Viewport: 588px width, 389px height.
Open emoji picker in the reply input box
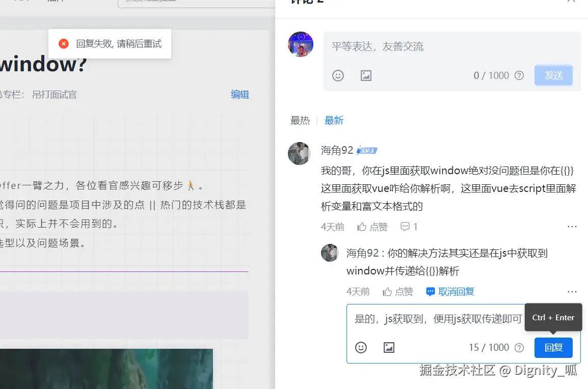point(361,347)
